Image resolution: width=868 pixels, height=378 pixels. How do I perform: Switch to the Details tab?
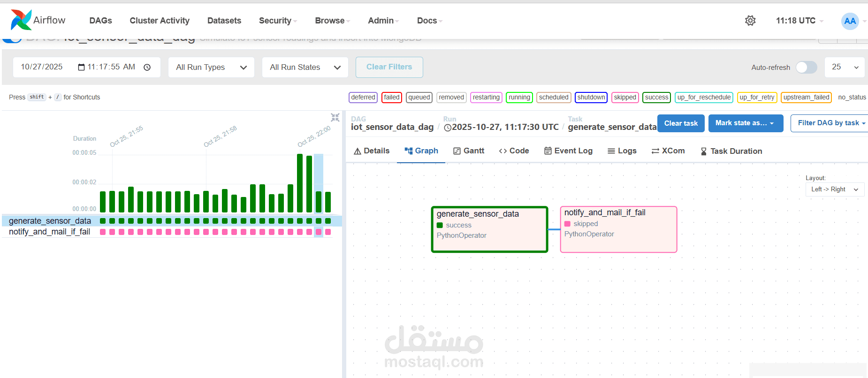coord(372,151)
